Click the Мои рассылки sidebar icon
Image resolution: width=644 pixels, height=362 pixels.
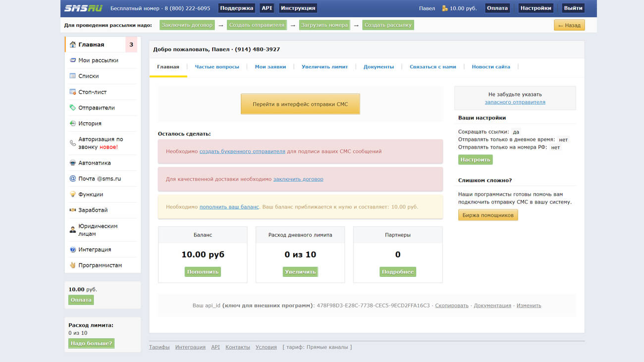click(73, 60)
